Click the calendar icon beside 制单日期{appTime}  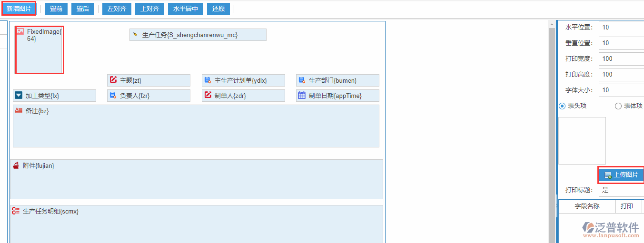[x=302, y=96]
